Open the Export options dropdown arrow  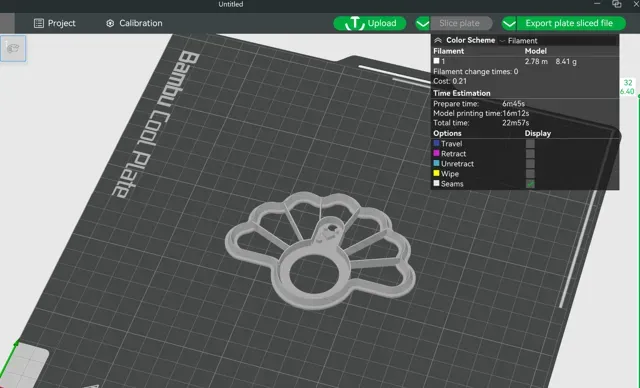click(509, 23)
